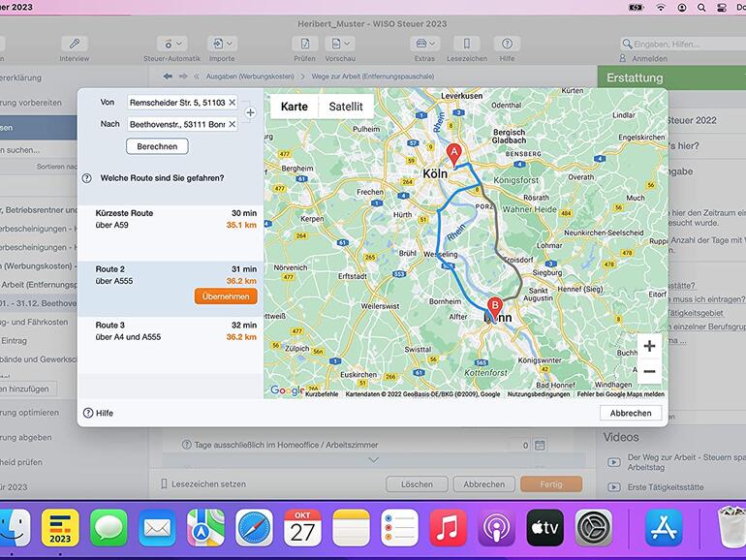
Task: Play video Erste Tätigkeitsstätte
Action: [x=614, y=487]
